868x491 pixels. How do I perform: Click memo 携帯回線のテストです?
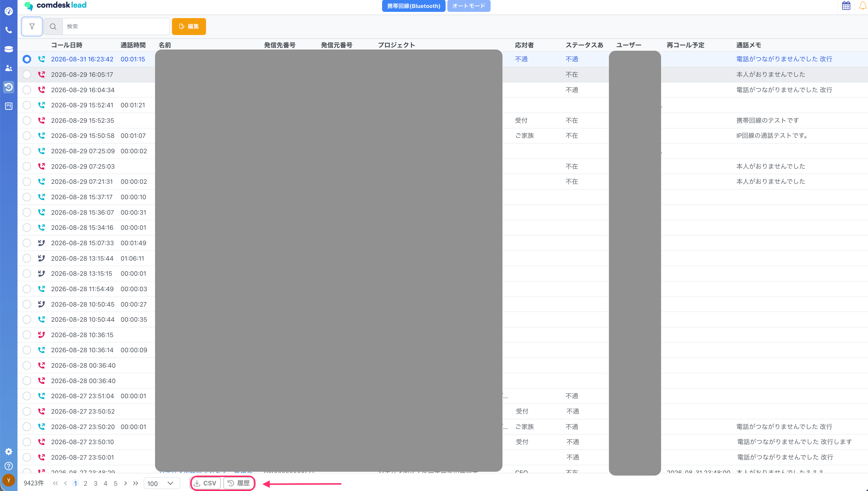pyautogui.click(x=768, y=120)
